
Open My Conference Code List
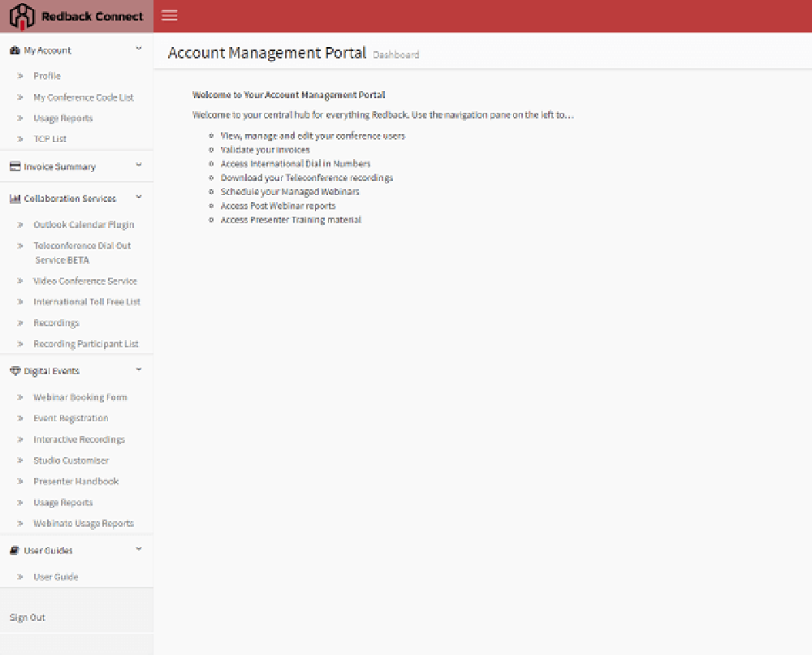pyautogui.click(x=84, y=97)
